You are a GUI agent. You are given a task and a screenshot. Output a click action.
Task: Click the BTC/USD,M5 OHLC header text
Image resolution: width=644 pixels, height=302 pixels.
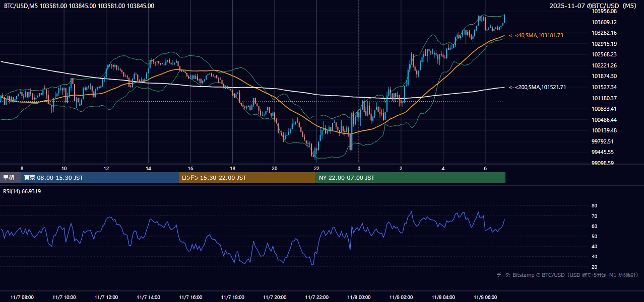[79, 6]
